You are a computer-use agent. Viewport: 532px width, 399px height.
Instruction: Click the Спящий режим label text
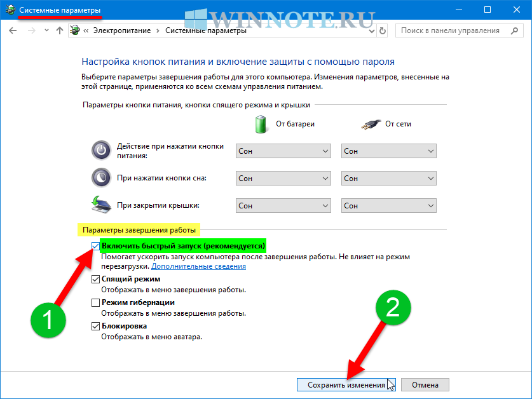131,279
